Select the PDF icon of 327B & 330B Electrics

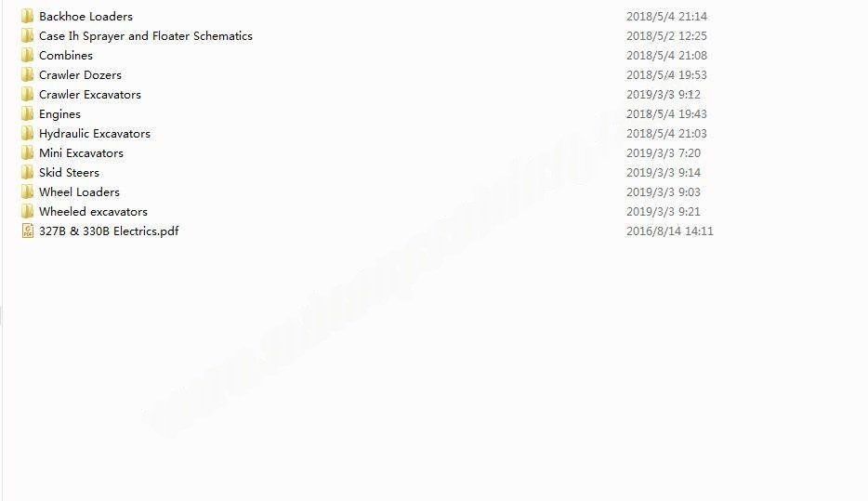[28, 231]
